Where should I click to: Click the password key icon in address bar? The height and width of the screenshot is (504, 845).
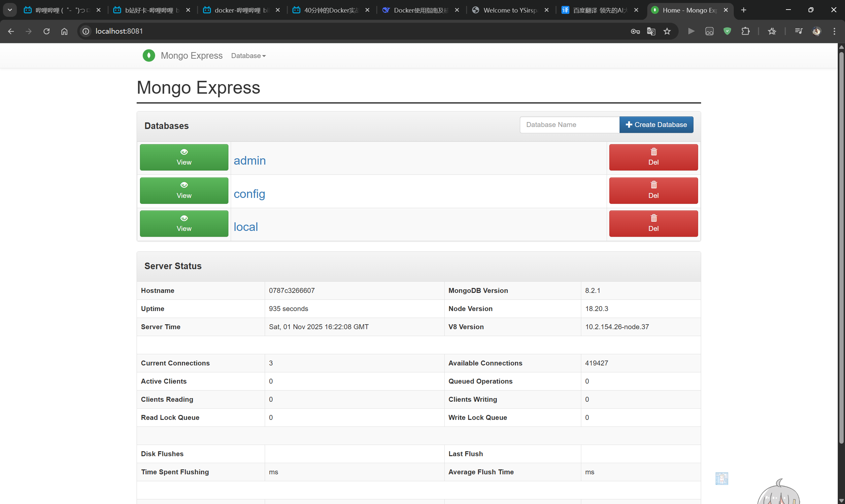[635, 31]
